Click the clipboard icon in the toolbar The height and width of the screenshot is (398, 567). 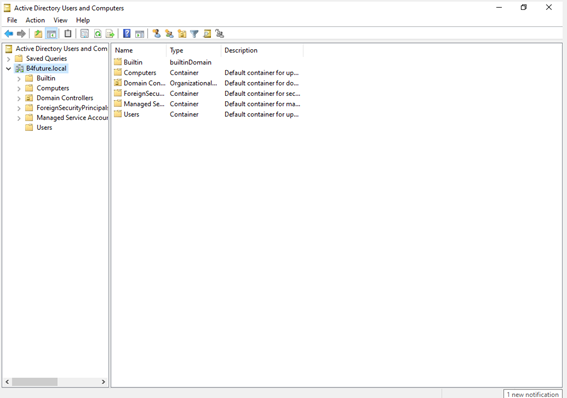point(68,34)
